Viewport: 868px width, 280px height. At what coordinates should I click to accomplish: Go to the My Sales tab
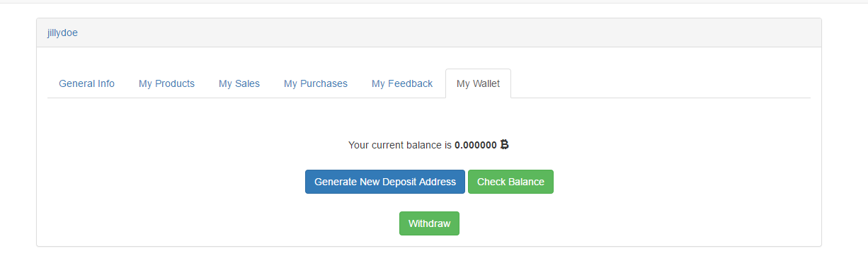tap(239, 83)
